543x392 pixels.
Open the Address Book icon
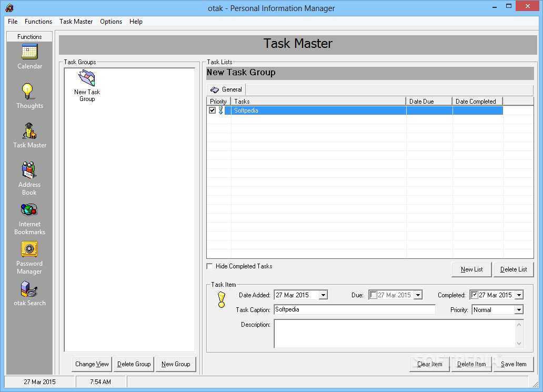click(29, 170)
